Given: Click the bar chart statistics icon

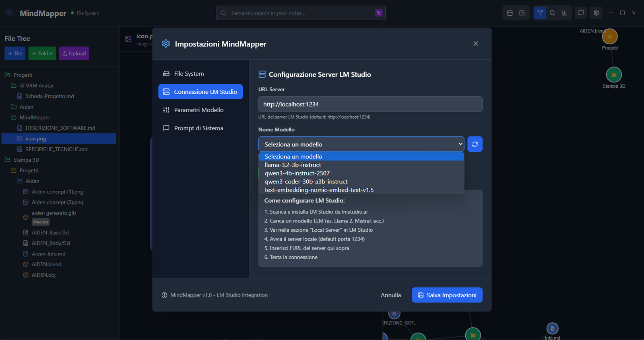Looking at the screenshot, I should [564, 13].
